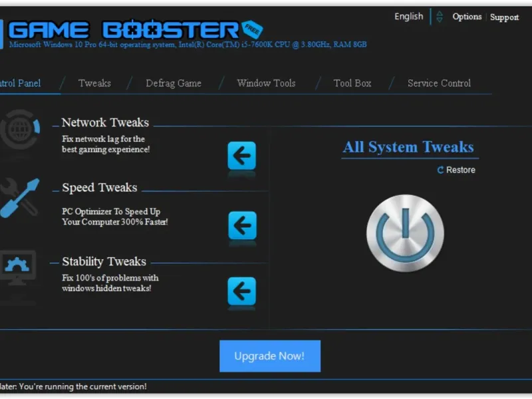The image size is (532, 399).
Task: Click the Speed Tweaks heading
Action: coord(99,188)
